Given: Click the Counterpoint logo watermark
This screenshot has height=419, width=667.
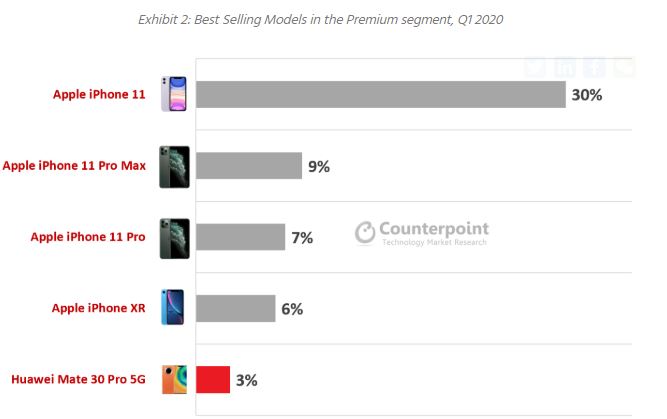Looking at the screenshot, I should (422, 234).
